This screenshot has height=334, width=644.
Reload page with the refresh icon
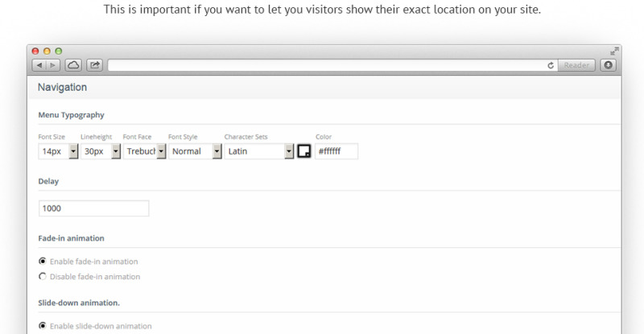(x=551, y=65)
